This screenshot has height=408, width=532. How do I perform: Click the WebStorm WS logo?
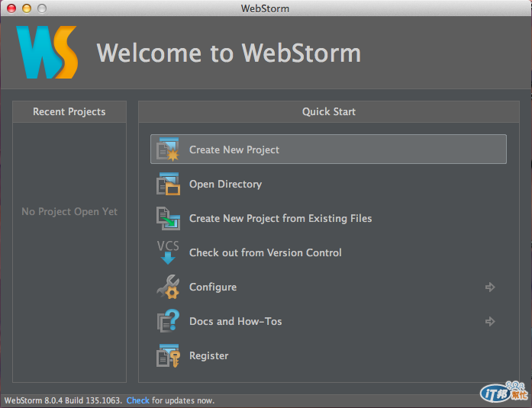pos(47,52)
